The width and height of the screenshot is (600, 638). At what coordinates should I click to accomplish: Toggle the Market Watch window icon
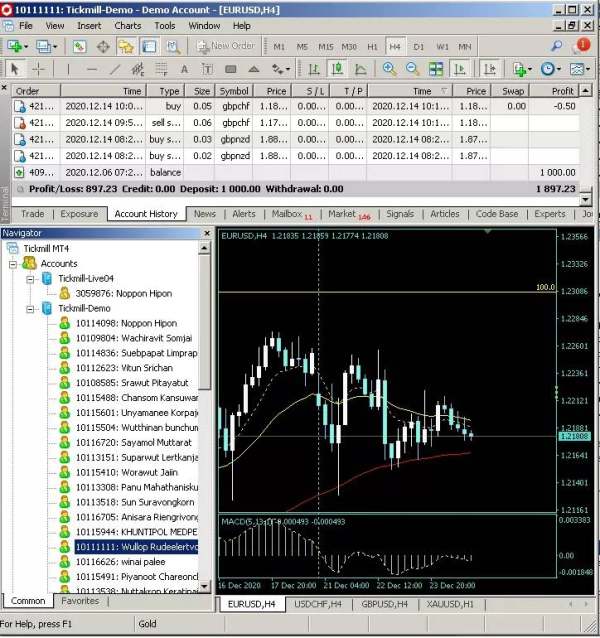tap(79, 47)
